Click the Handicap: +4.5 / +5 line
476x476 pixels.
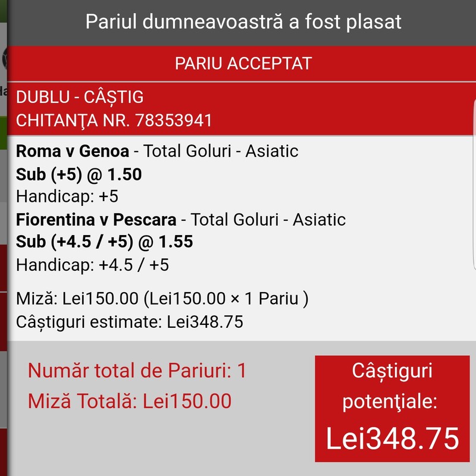coord(92,265)
